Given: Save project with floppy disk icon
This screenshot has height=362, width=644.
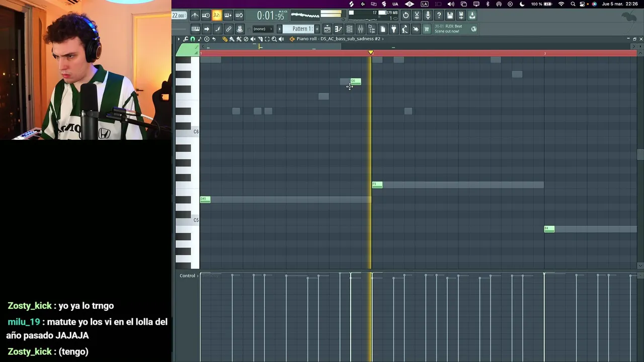Looking at the screenshot, I should (x=450, y=15).
